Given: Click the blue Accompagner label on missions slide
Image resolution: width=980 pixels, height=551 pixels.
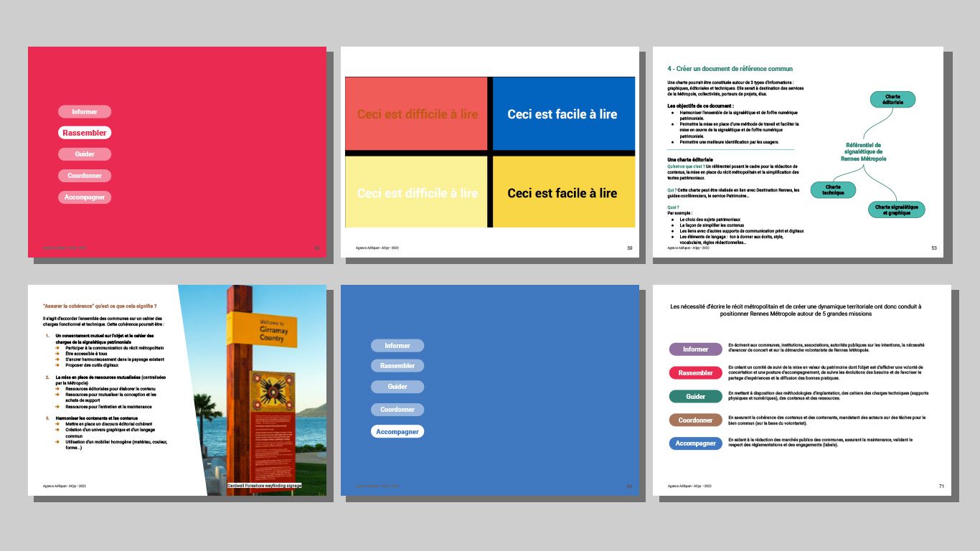Looking at the screenshot, I should [x=695, y=443].
